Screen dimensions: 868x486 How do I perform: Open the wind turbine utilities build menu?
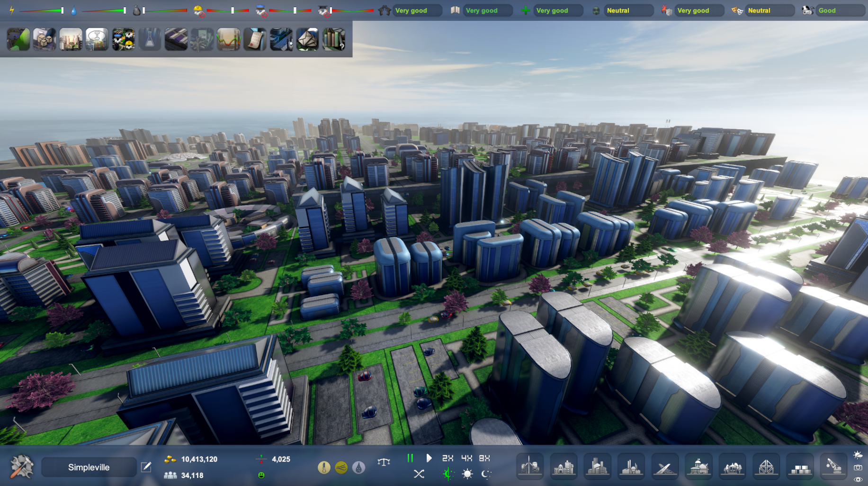click(530, 466)
